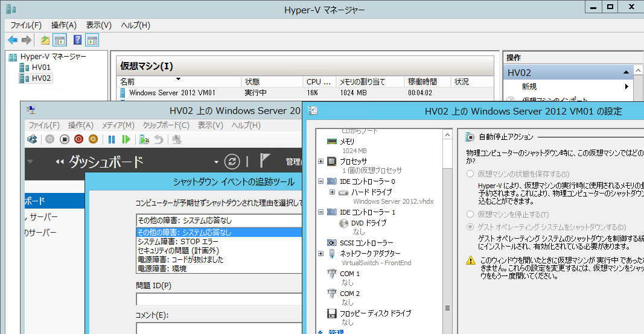Choose 仮想マシンを停止する radio option

click(x=470, y=214)
